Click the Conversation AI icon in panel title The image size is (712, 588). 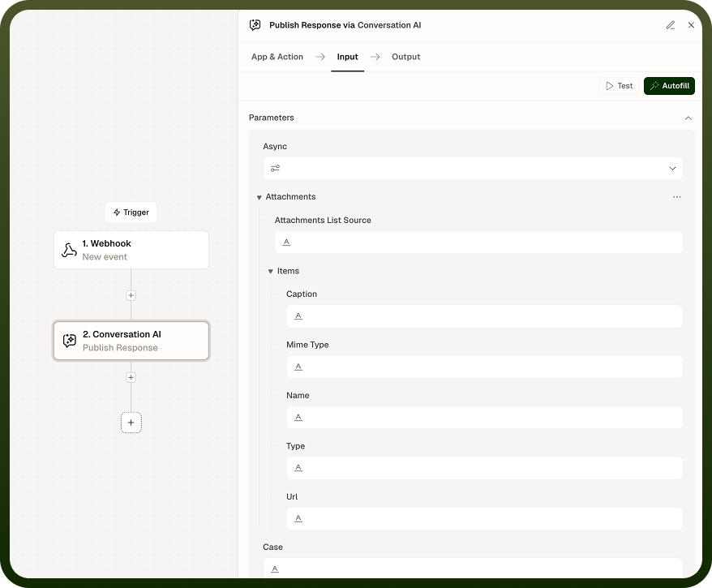point(255,25)
